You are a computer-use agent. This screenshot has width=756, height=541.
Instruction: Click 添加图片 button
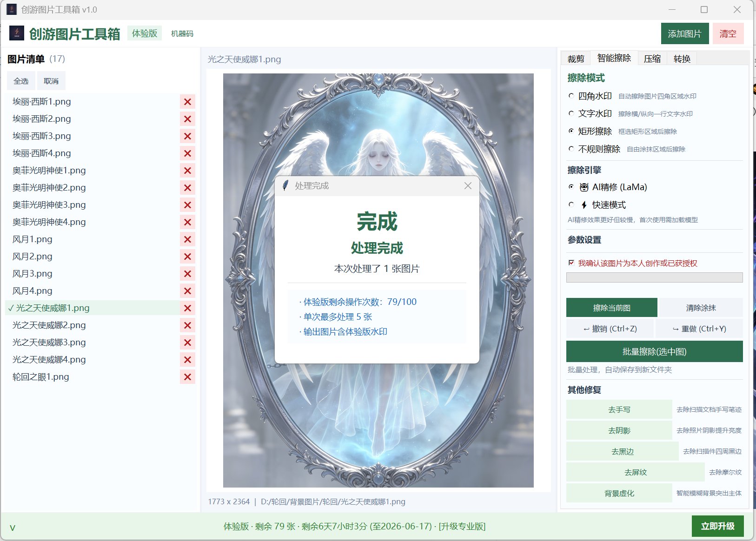click(684, 33)
